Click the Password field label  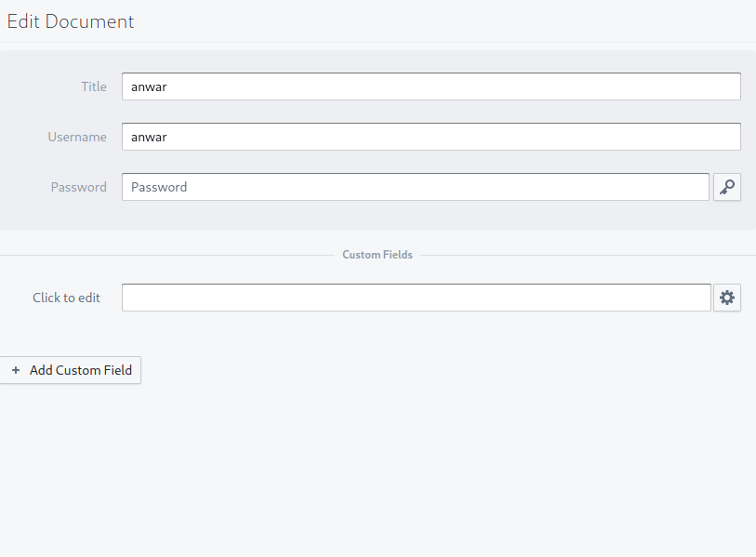(x=78, y=187)
